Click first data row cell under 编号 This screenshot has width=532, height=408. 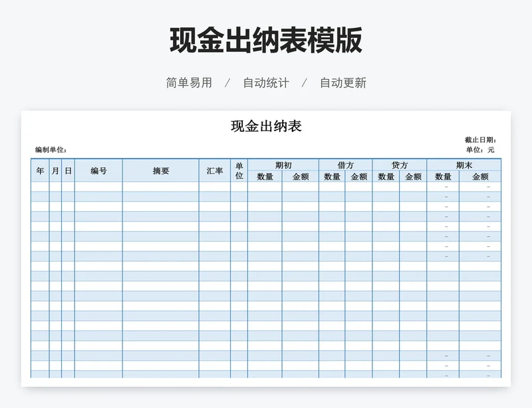[x=98, y=187]
